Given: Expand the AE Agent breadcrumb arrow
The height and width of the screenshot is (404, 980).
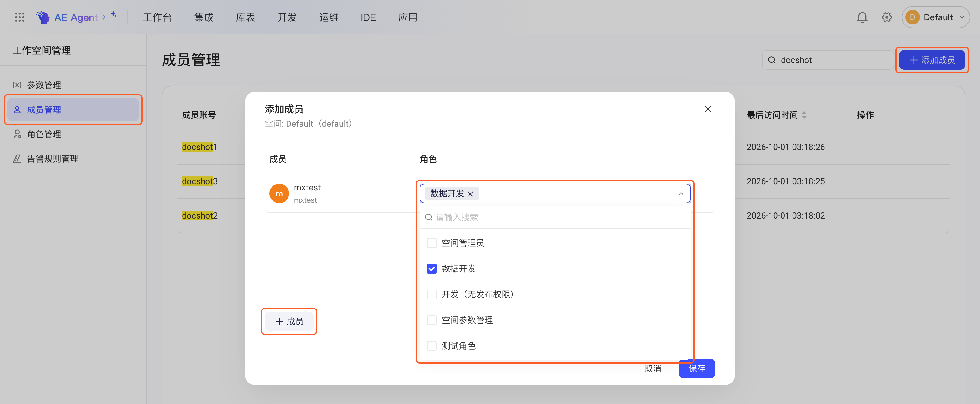Looking at the screenshot, I should pyautogui.click(x=104, y=17).
